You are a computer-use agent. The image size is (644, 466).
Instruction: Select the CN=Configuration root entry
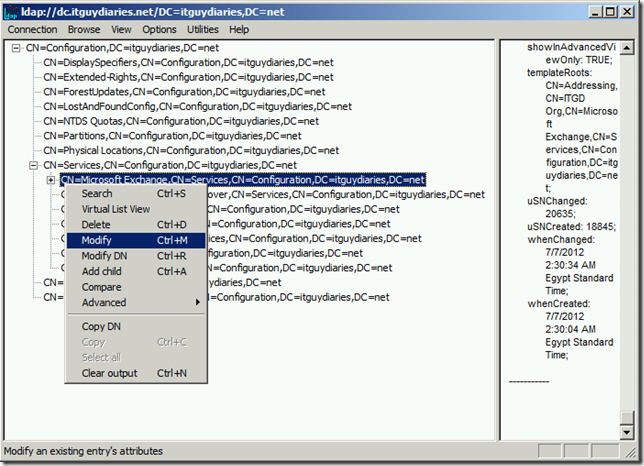coord(122,48)
